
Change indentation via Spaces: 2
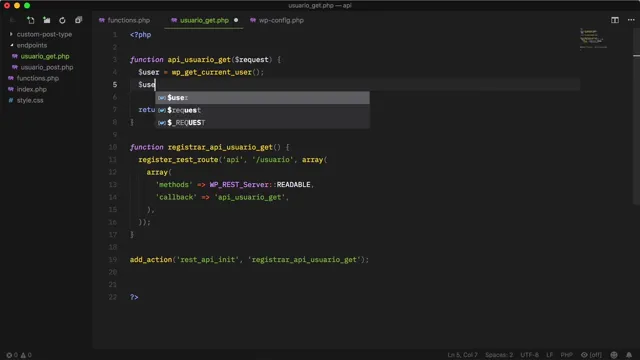click(499, 355)
